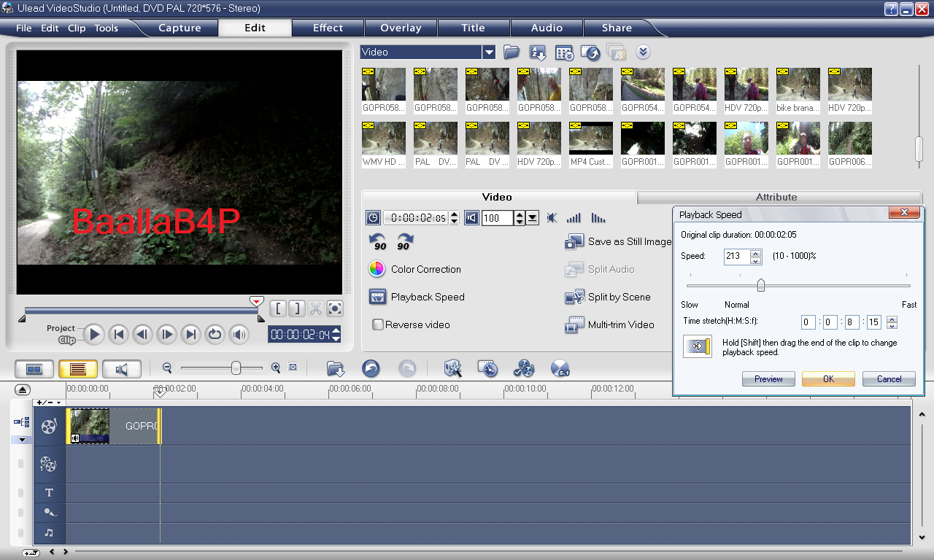The image size is (934, 560).
Task: Click the Zoom out magnifier icon
Action: point(167,368)
